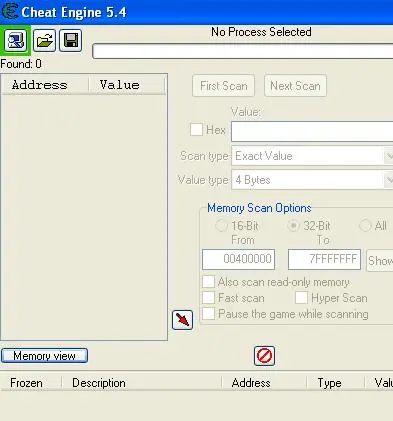Open the Scan type Exact Value dropdown
The height and width of the screenshot is (421, 393).
312,156
